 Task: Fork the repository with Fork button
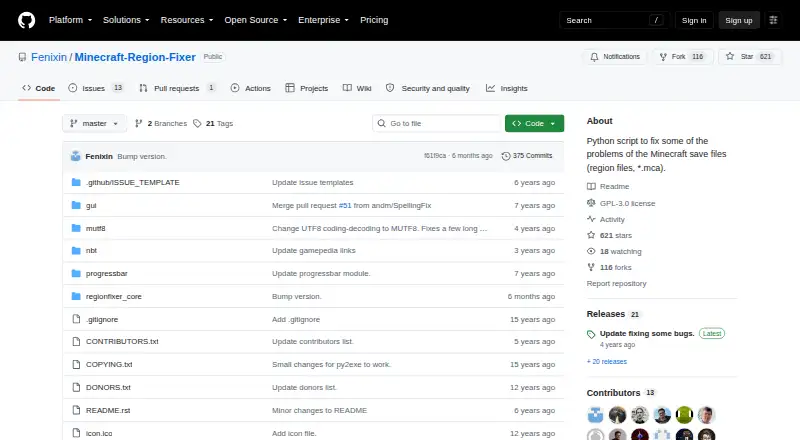682,57
